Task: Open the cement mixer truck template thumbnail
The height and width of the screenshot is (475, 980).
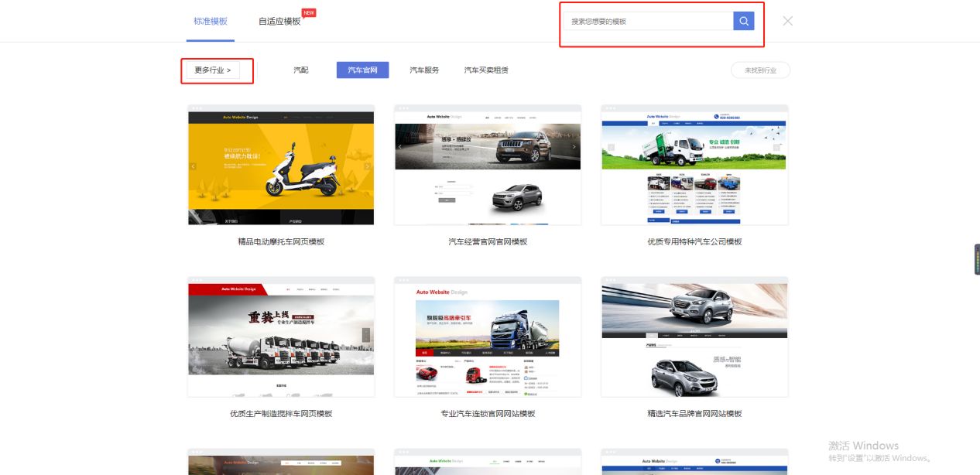Action: pos(281,337)
